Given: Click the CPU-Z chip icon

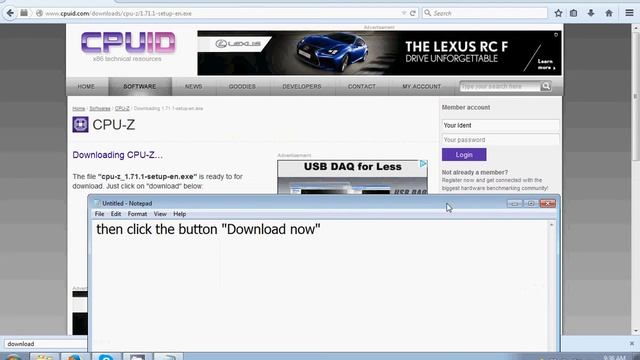Looking at the screenshot, I should pos(80,124).
